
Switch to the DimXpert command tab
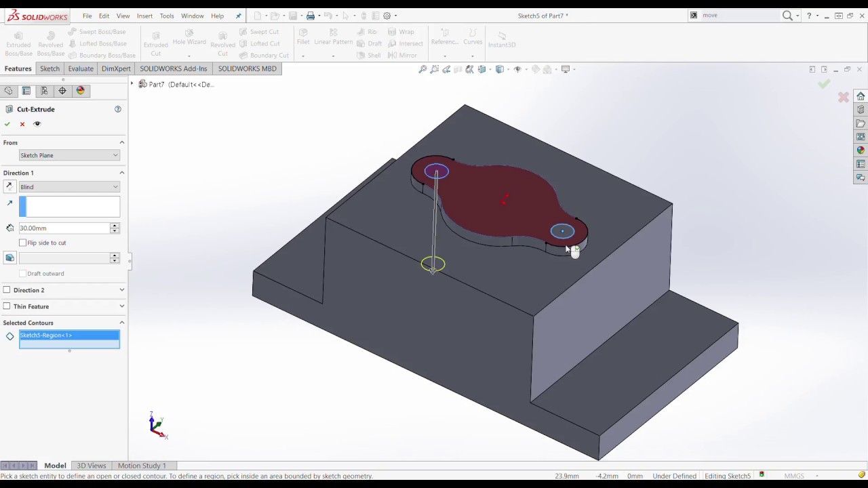click(116, 68)
